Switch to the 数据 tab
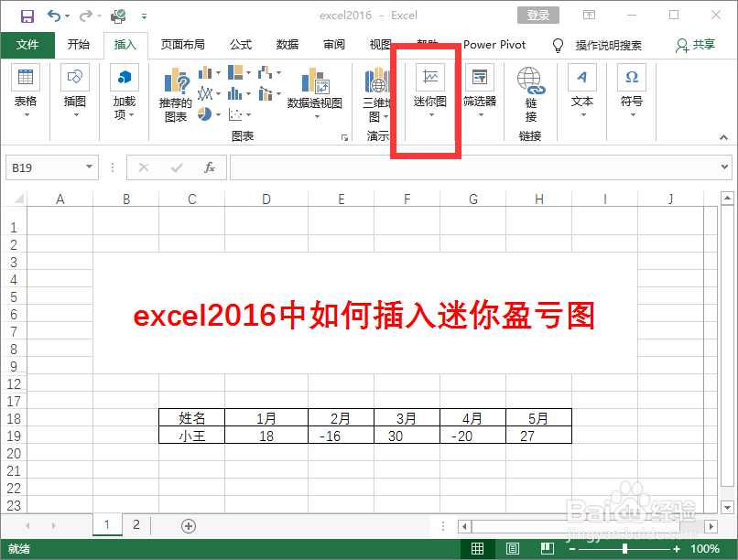The image size is (738, 560). pyautogui.click(x=288, y=45)
